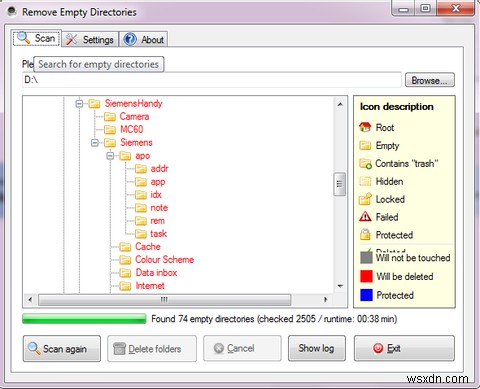Click the MC60 folder icon
Screen dimensions: 480x389
coord(110,130)
